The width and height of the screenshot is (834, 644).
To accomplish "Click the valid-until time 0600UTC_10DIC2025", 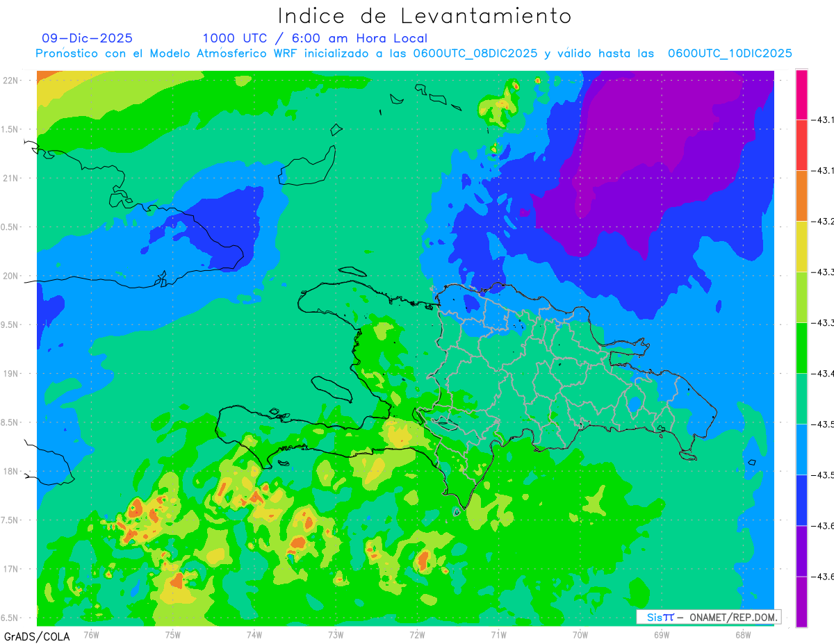I will click(730, 53).
